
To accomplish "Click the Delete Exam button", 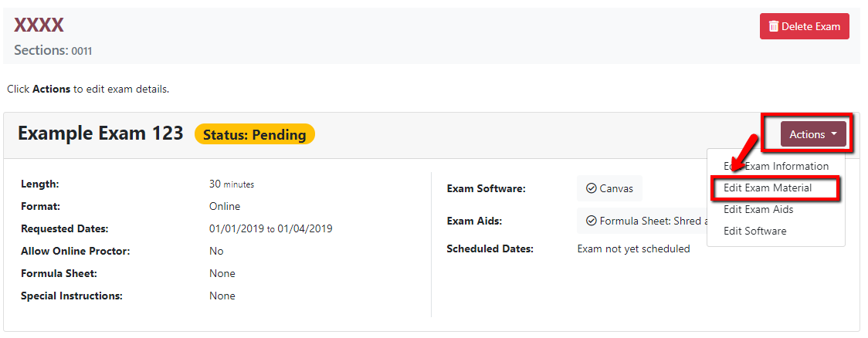I will [x=805, y=26].
